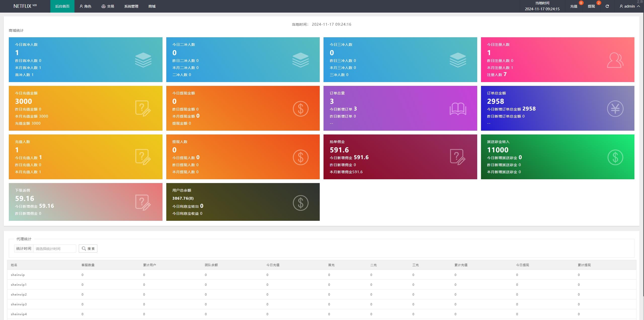Open the 角色 menu
This screenshot has width=644, height=320.
point(86,6)
